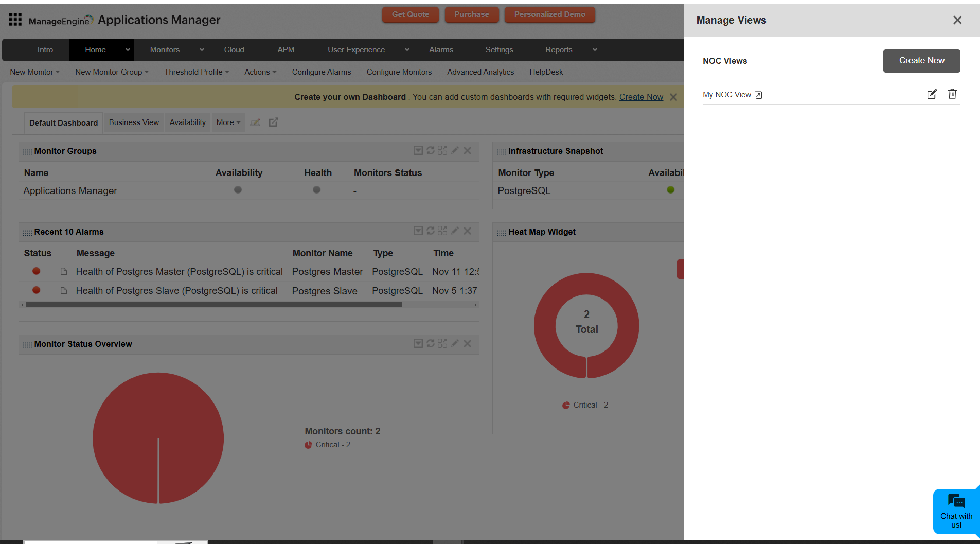The height and width of the screenshot is (544, 980).
Task: Click the critical status dot for Postgres Slave
Action: coord(36,290)
